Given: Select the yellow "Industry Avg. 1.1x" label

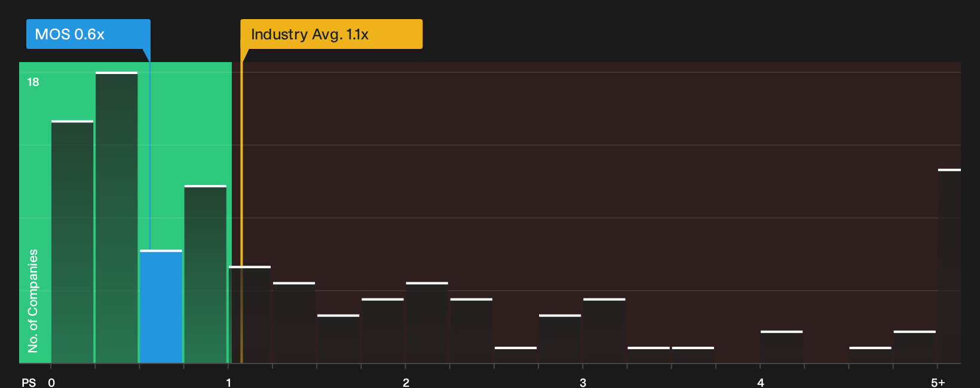Looking at the screenshot, I should (x=331, y=34).
